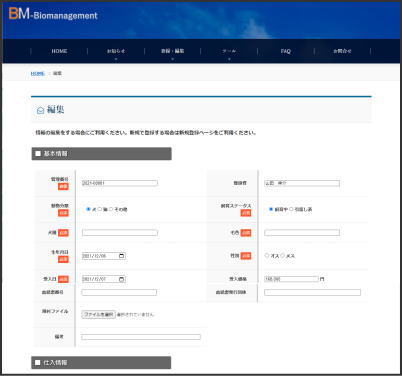The height and width of the screenshot is (376, 402).
Task: Select the オス radio button
Action: pos(267,255)
